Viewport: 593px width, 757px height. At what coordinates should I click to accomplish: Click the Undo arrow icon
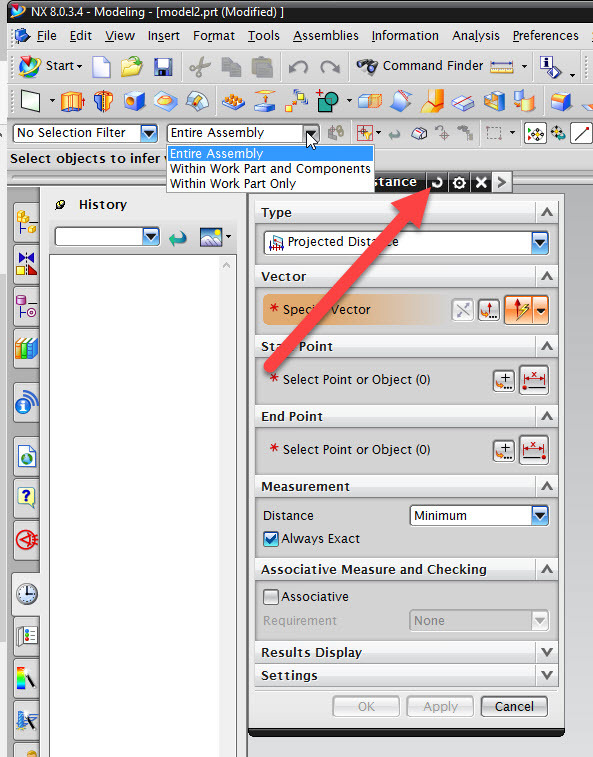click(x=298, y=67)
